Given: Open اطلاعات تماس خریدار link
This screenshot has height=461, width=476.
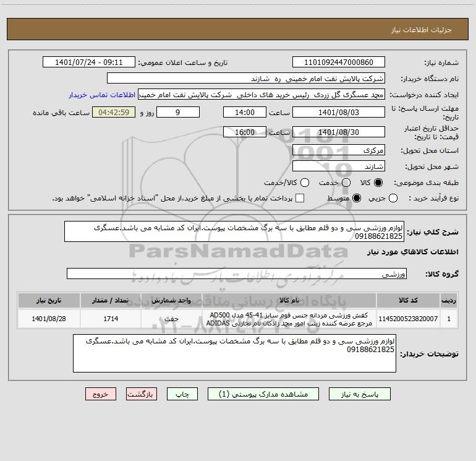Looking at the screenshot, I should [102, 95].
